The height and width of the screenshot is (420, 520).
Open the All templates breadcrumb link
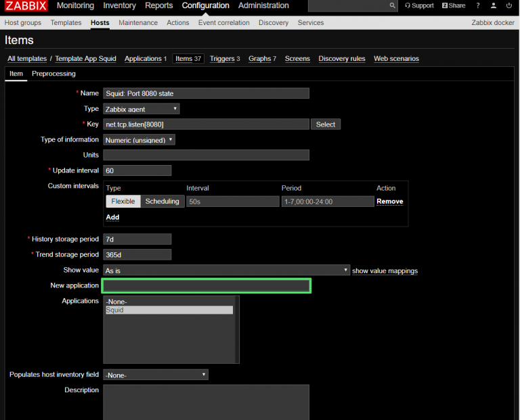27,59
